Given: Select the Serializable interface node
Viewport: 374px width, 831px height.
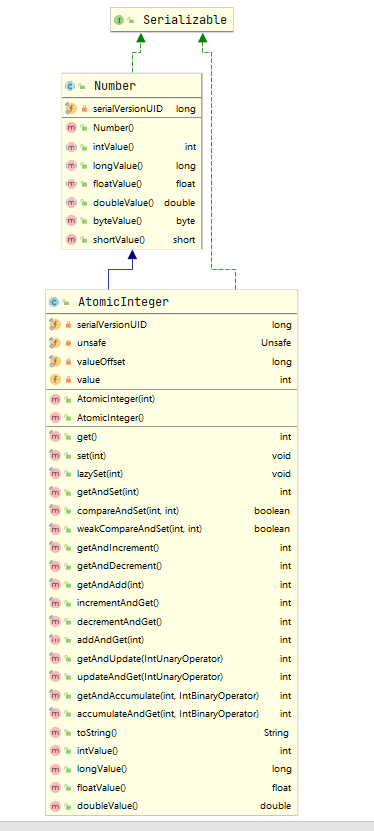Looking at the screenshot, I should [172, 20].
